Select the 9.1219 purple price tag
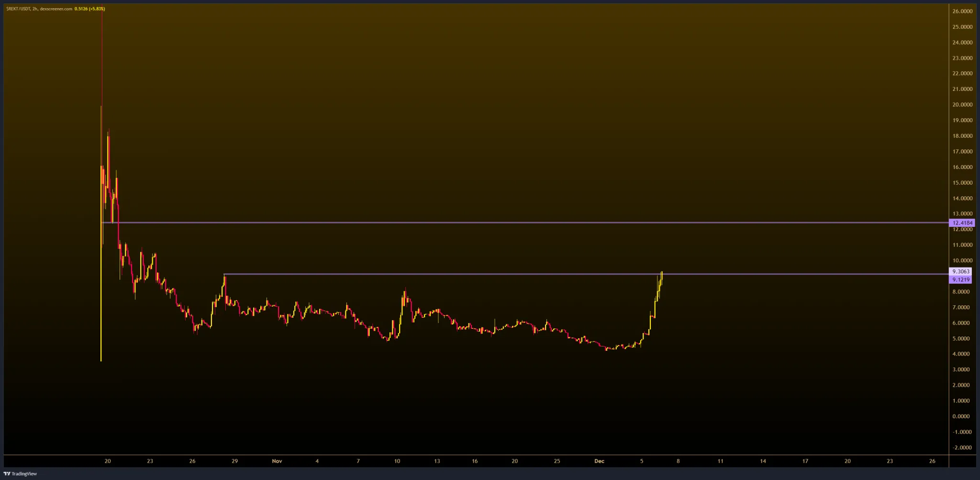This screenshot has width=980, height=480. 960,279
